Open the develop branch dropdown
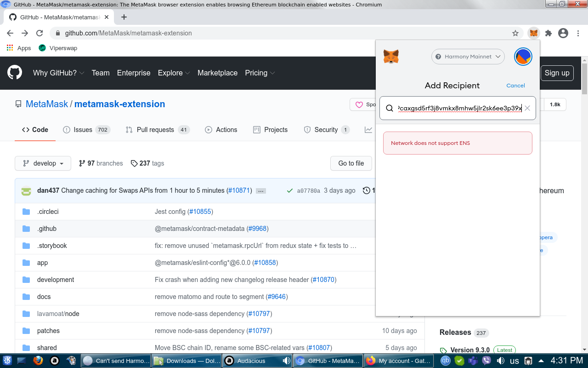The width and height of the screenshot is (588, 368). click(x=43, y=163)
